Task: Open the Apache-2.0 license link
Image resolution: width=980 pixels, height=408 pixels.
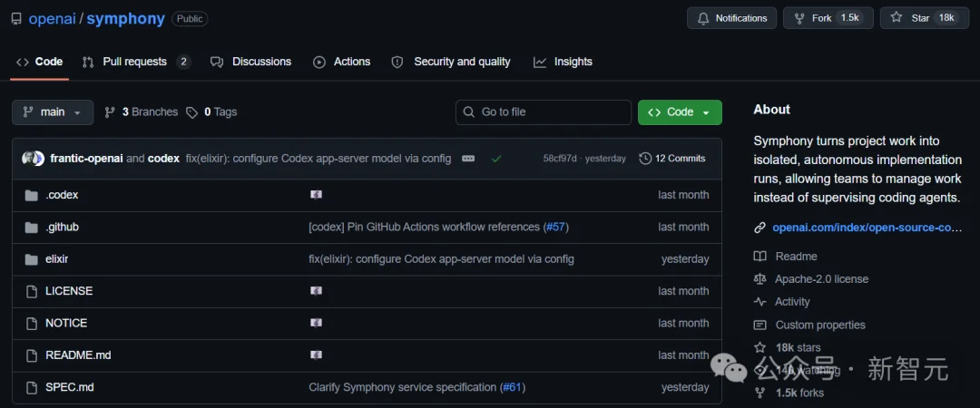Action: pyautogui.click(x=821, y=279)
